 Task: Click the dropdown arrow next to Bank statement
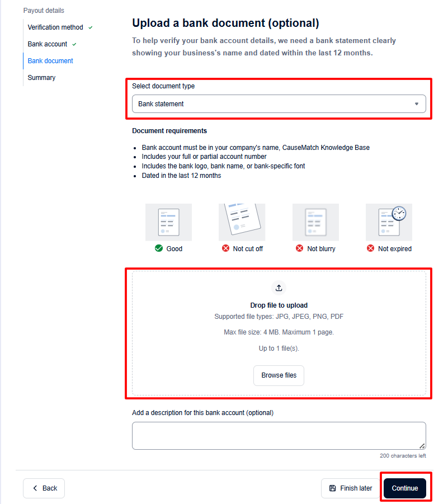pyautogui.click(x=417, y=104)
